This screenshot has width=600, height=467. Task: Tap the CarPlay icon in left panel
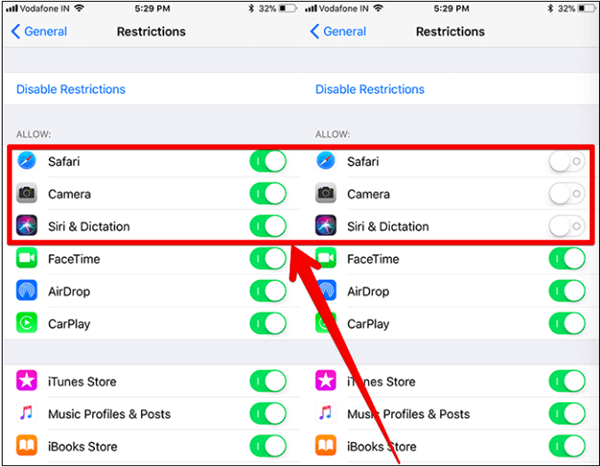pos(27,323)
